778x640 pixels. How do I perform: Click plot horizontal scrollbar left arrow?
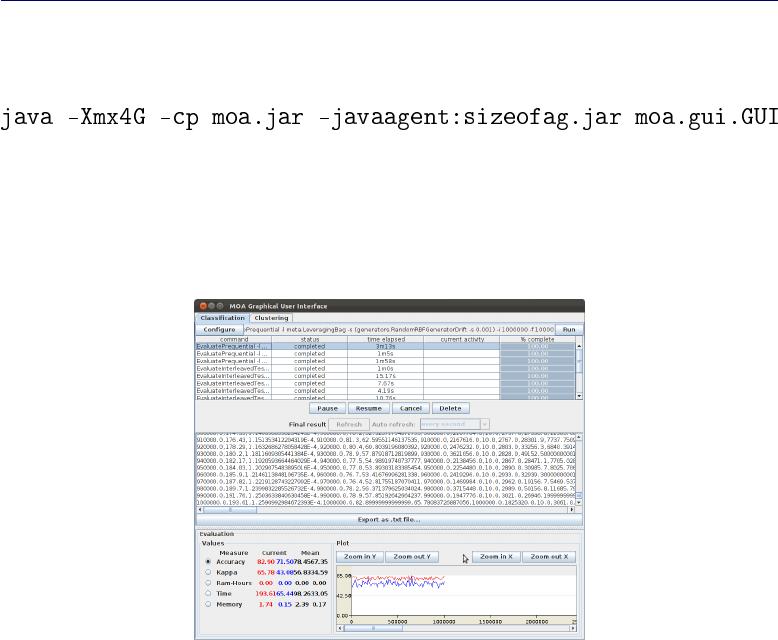coord(340,628)
